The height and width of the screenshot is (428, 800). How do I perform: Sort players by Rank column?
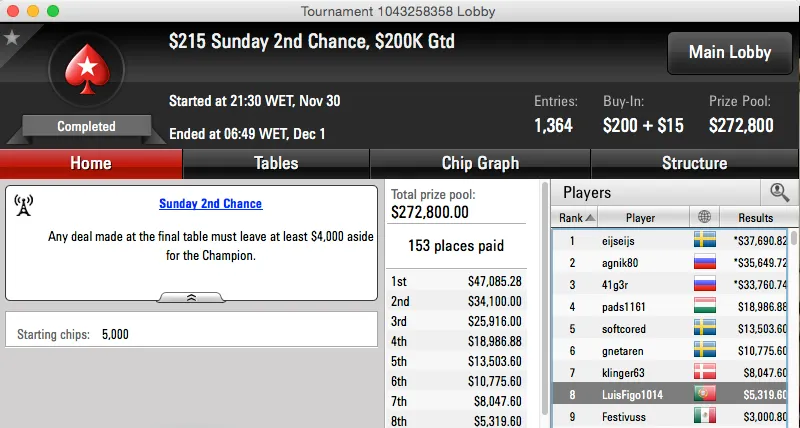576,217
